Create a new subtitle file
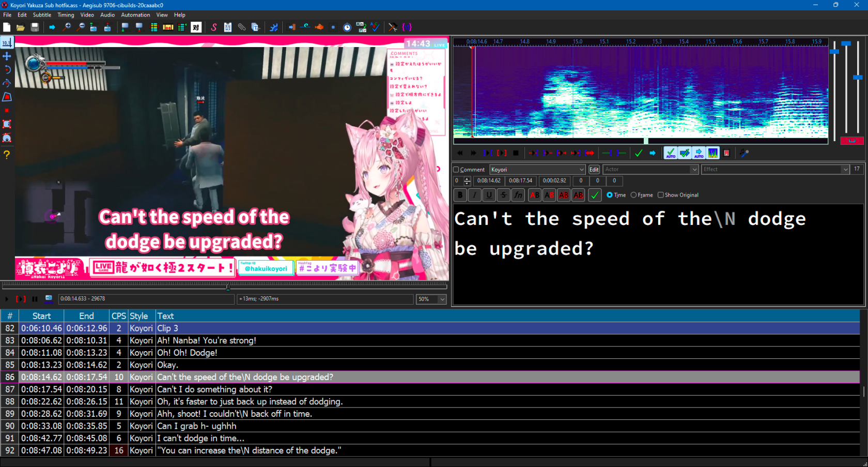 pyautogui.click(x=7, y=27)
